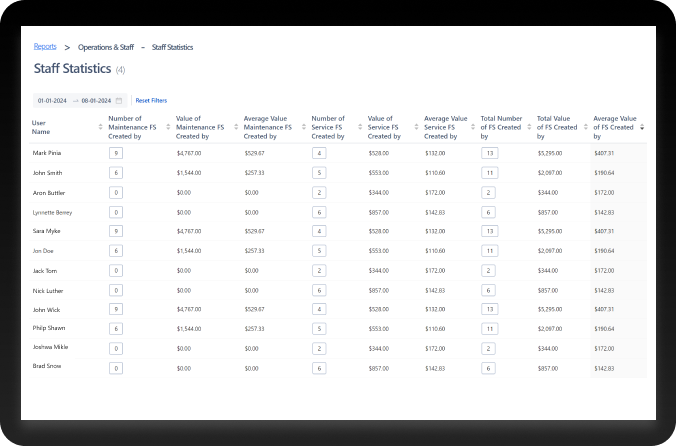Open Sara Myke's maintenance count 9

pyautogui.click(x=116, y=231)
